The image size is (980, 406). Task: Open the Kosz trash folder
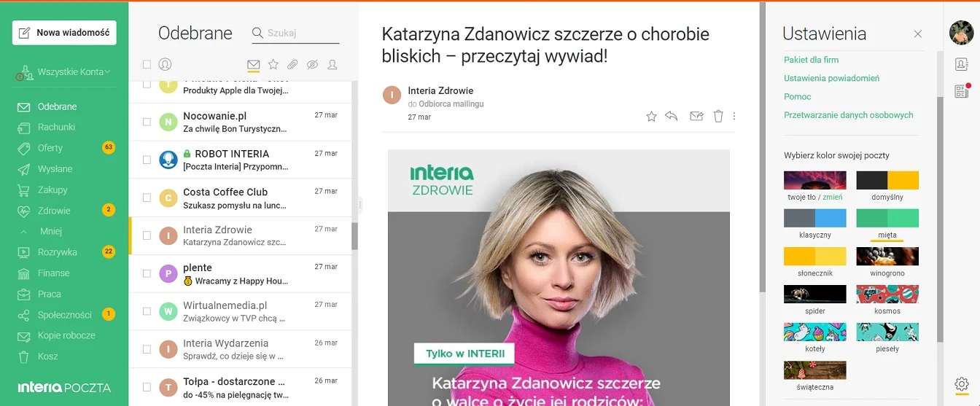pos(47,356)
